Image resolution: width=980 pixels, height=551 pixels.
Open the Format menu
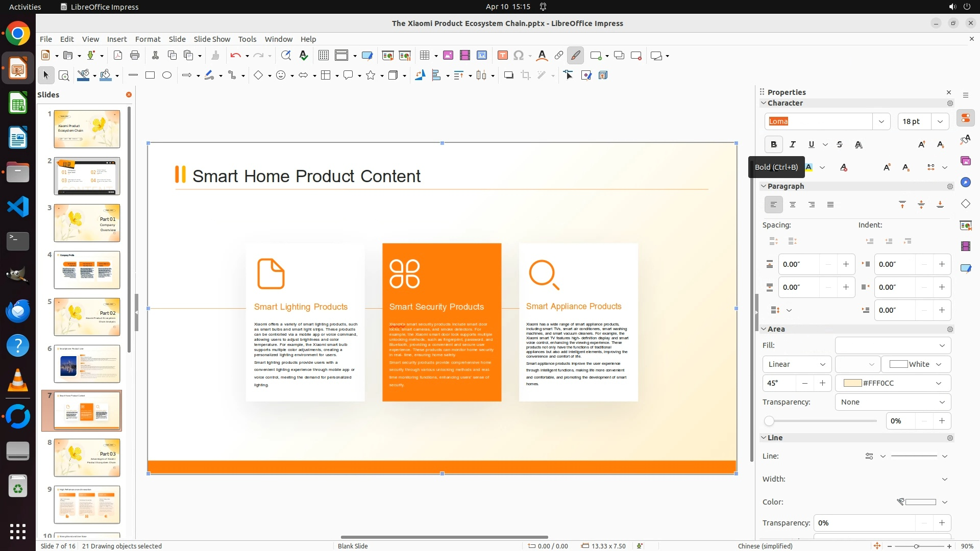click(148, 39)
